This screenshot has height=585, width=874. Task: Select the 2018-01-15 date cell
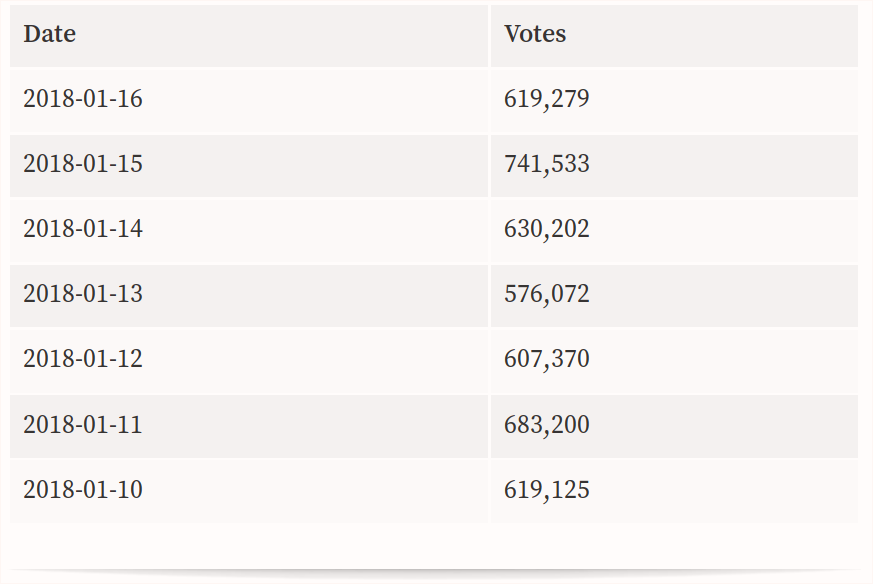(x=249, y=165)
